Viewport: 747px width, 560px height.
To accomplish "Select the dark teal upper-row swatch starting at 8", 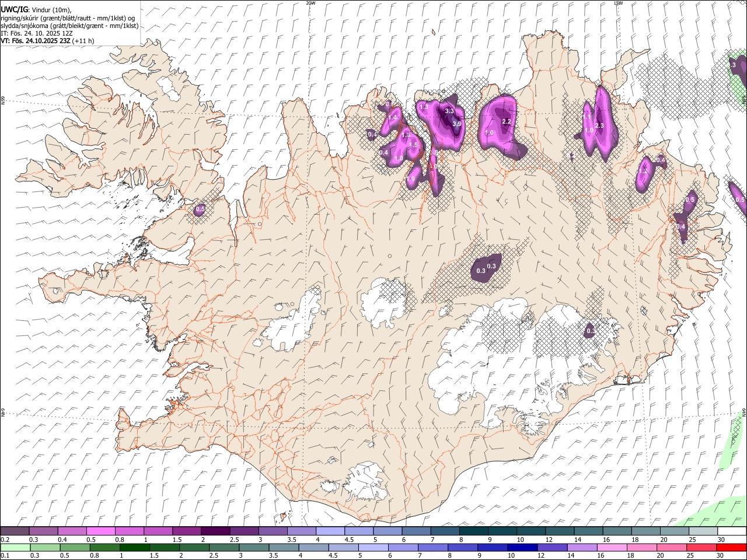I will tap(473, 531).
